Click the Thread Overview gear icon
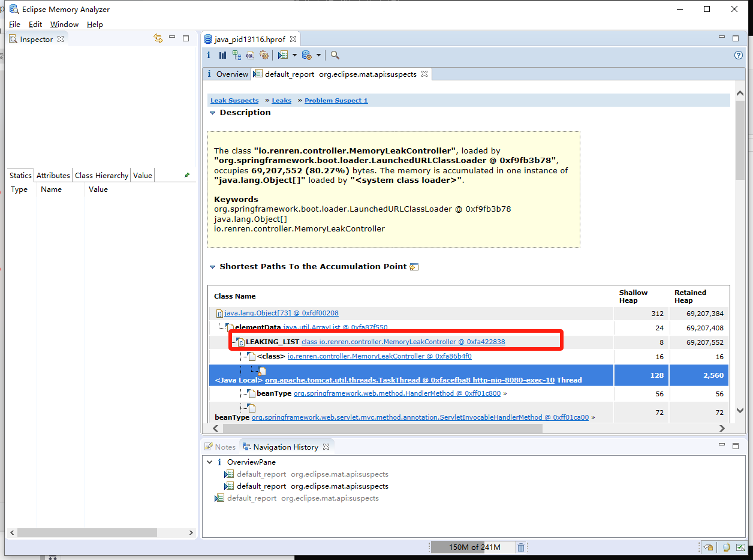Image resolution: width=753 pixels, height=560 pixels. tap(264, 55)
